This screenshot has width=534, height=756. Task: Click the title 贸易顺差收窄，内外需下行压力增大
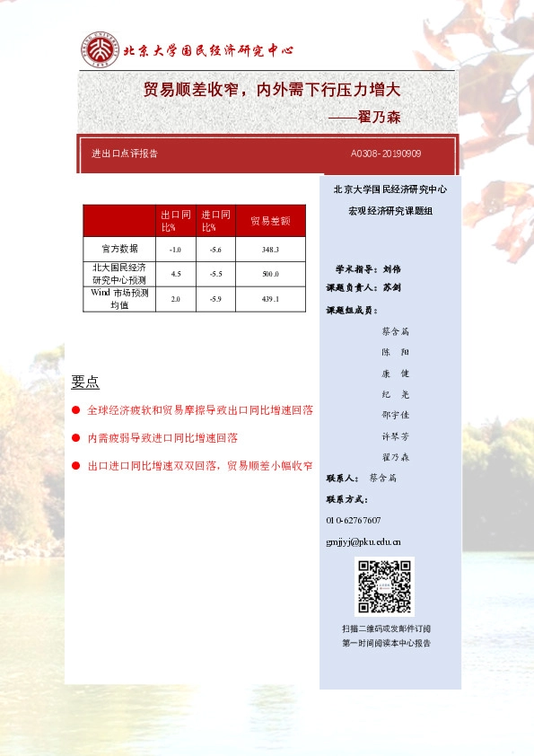(x=272, y=90)
